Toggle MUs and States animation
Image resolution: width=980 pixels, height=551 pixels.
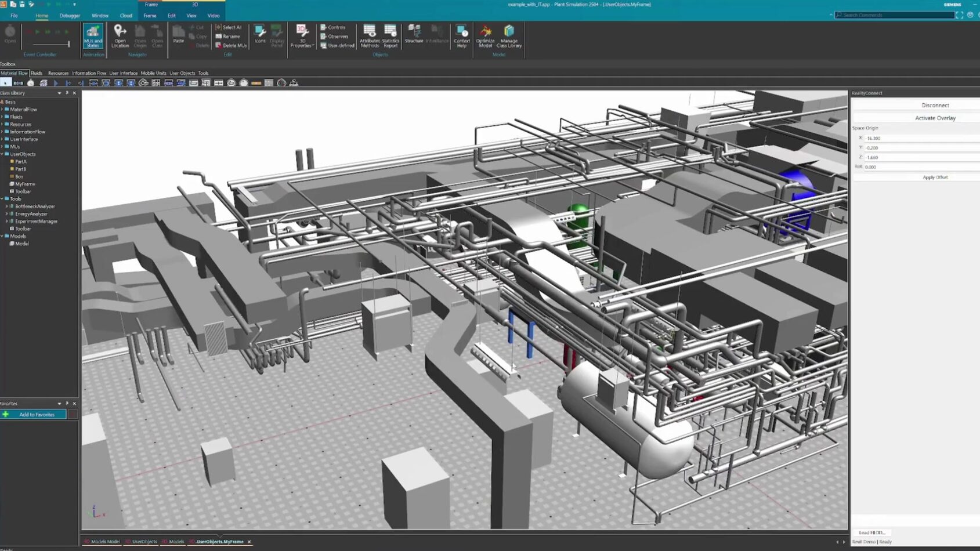coord(93,36)
